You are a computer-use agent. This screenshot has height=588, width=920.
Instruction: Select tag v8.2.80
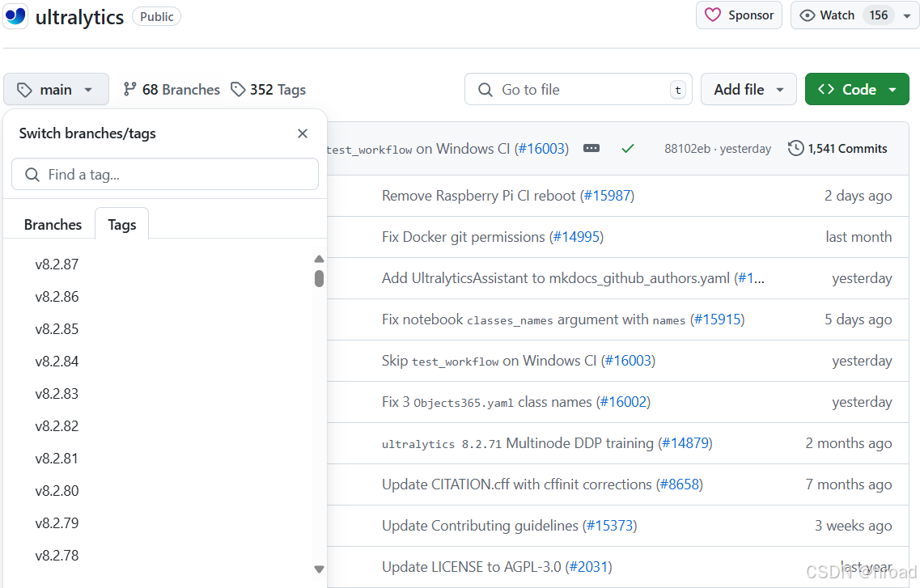click(x=57, y=491)
